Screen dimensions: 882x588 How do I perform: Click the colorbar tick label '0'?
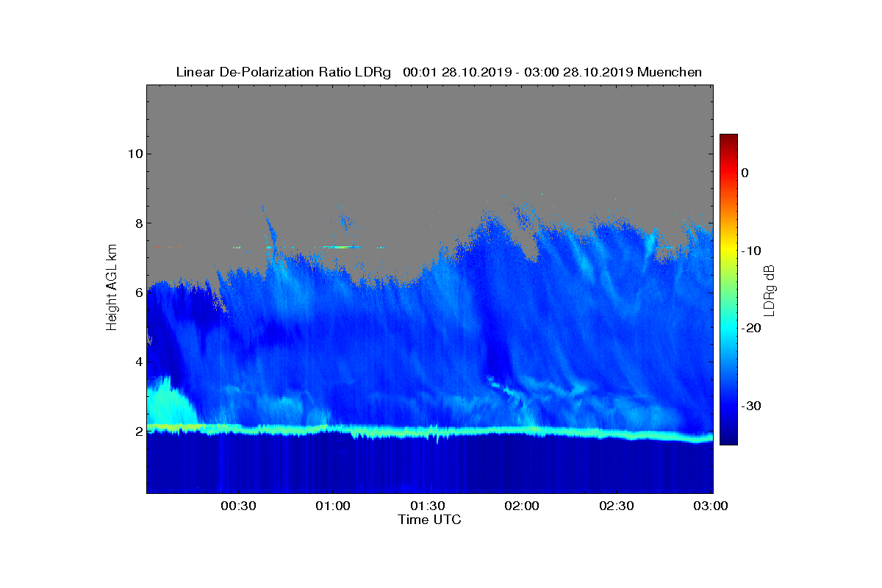(745, 173)
